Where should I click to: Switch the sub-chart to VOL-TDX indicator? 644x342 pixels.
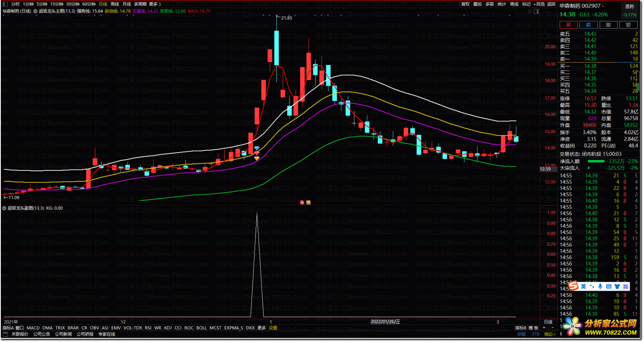[133, 328]
